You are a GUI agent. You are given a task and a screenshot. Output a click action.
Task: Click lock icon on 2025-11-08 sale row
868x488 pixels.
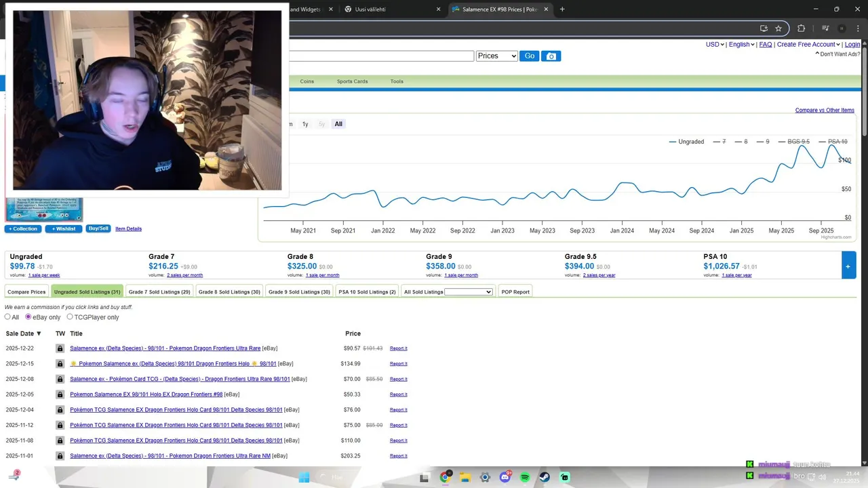click(x=60, y=441)
